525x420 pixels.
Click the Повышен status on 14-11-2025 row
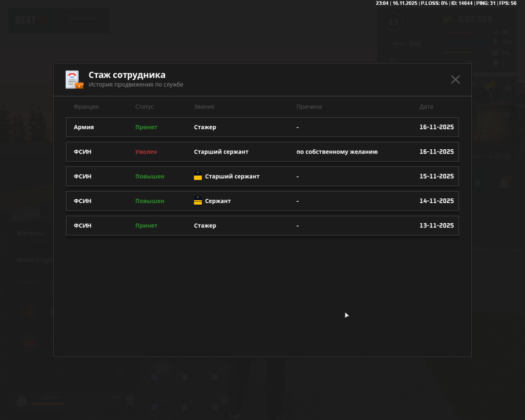150,201
